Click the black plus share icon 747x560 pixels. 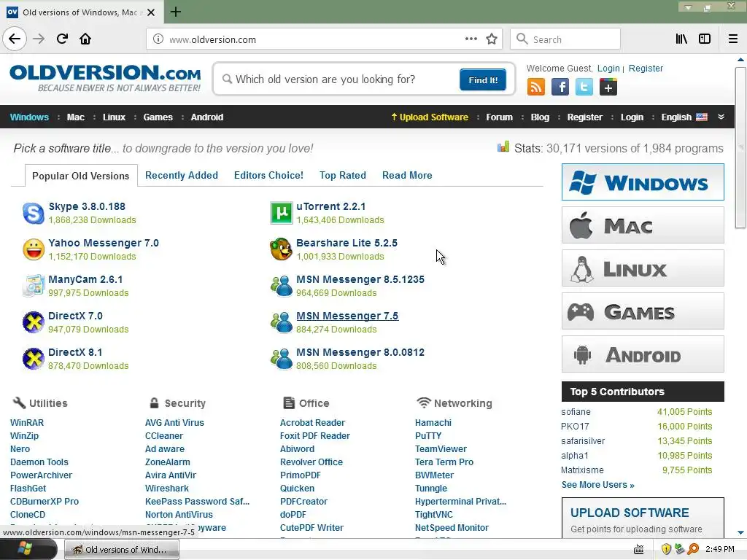(608, 87)
